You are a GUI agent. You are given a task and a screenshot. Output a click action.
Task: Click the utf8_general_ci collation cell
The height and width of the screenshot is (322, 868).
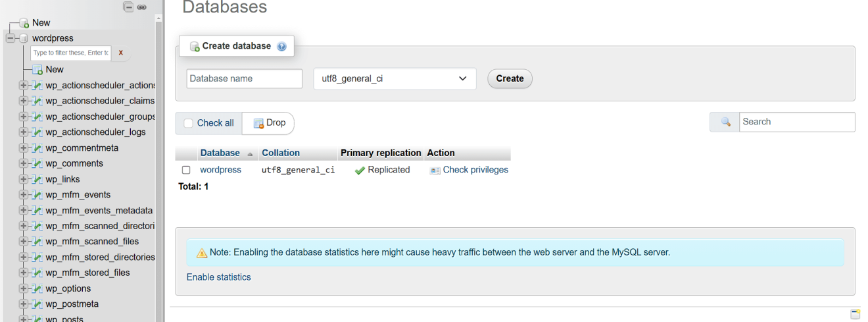(298, 170)
